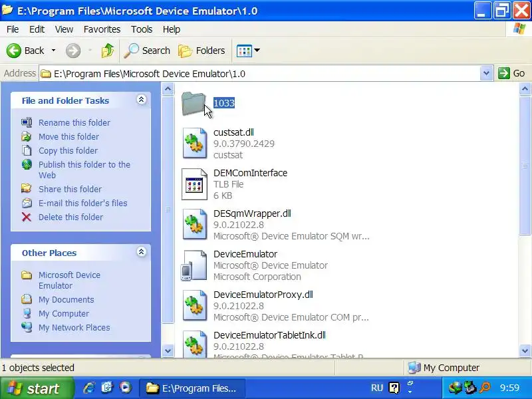
Task: Click E-mail this folder's files
Action: [82, 203]
